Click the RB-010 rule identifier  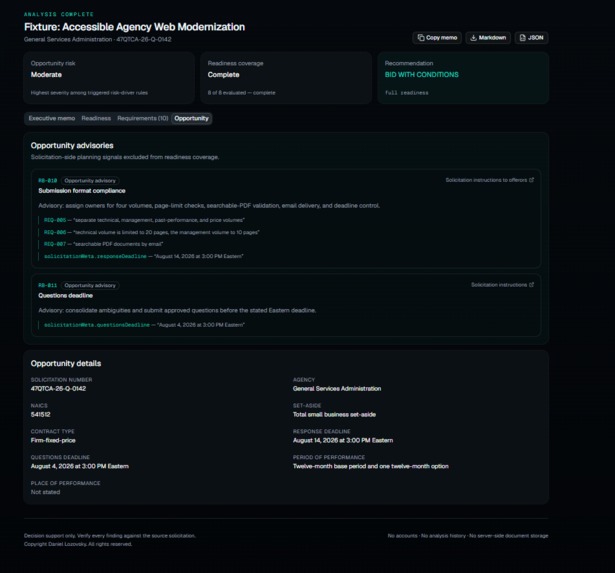pyautogui.click(x=47, y=181)
